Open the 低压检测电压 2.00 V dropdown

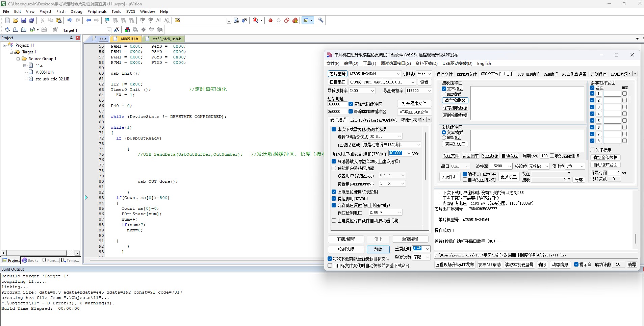(x=385, y=212)
